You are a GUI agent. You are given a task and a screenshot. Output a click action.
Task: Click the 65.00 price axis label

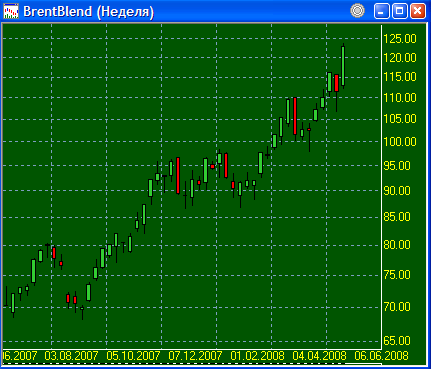pyautogui.click(x=397, y=341)
